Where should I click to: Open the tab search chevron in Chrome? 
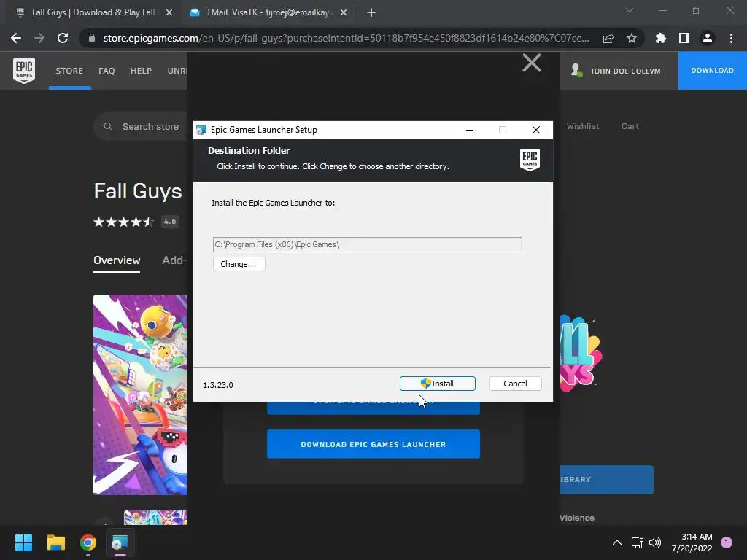[630, 10]
